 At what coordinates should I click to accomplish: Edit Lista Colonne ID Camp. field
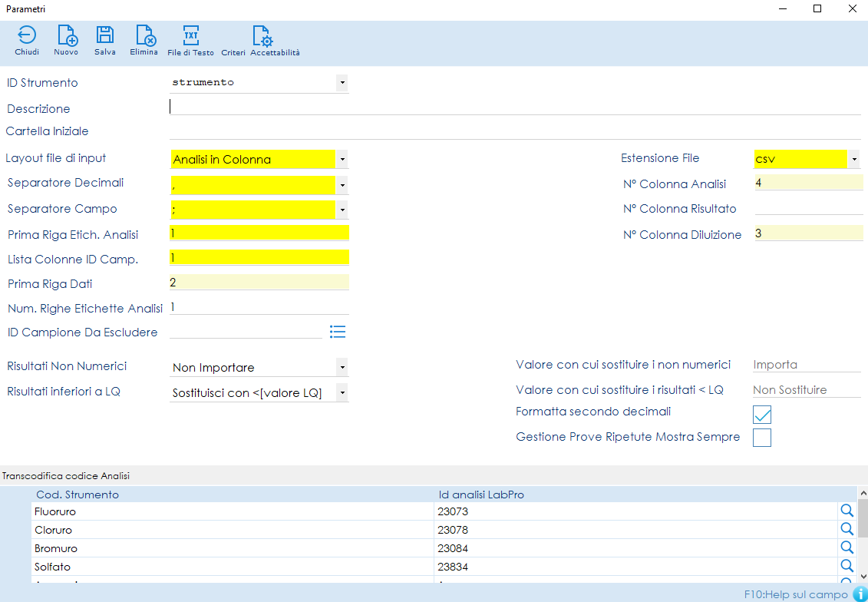259,257
